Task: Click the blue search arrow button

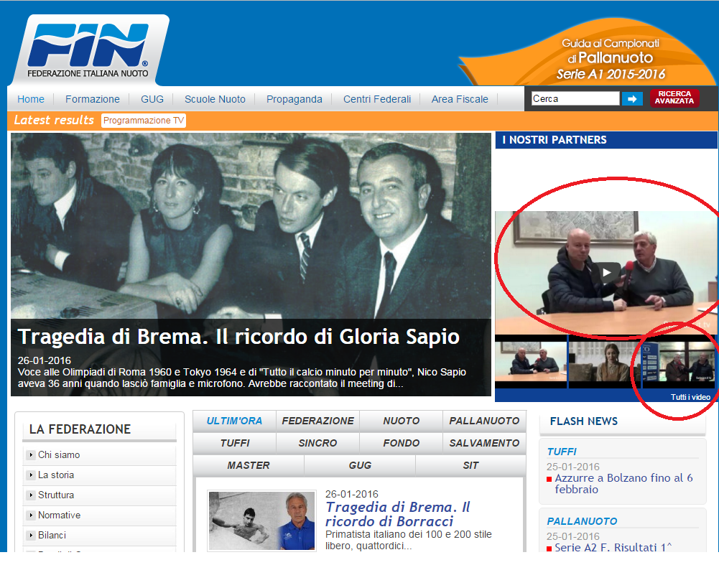Action: point(632,98)
